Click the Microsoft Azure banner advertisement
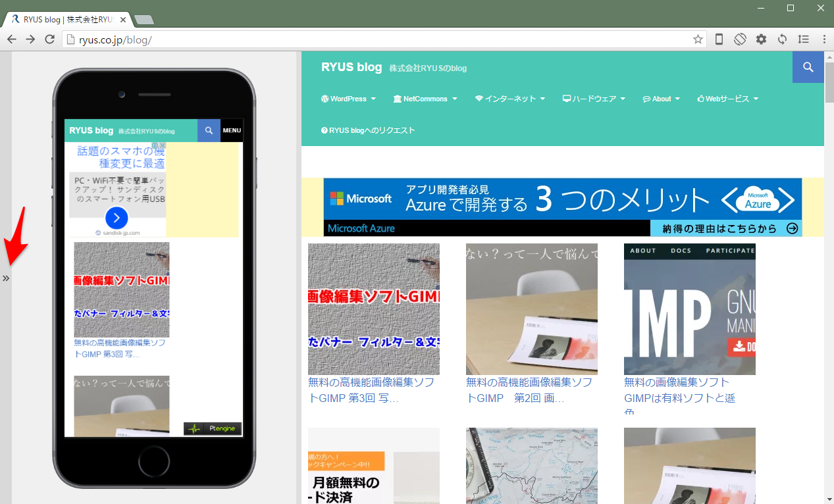834x504 pixels. point(562,207)
